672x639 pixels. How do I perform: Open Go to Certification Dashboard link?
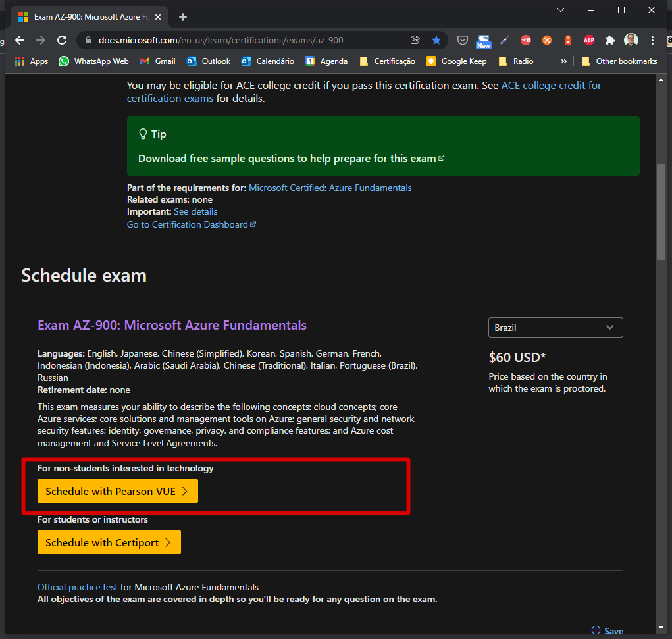point(191,224)
